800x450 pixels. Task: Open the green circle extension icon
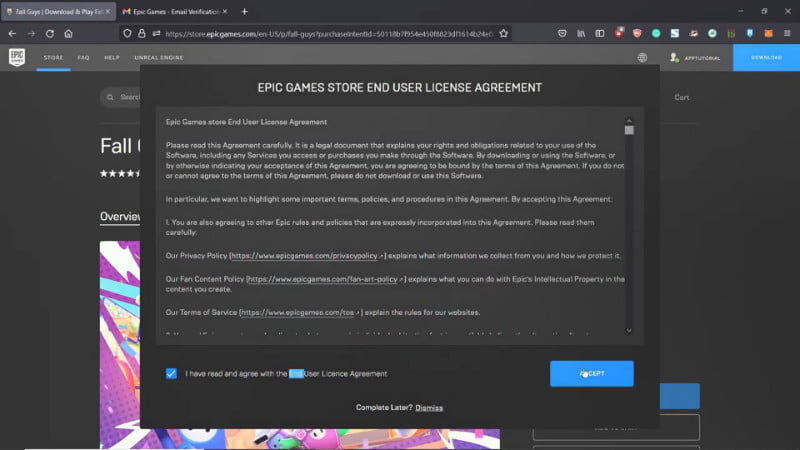tap(656, 34)
